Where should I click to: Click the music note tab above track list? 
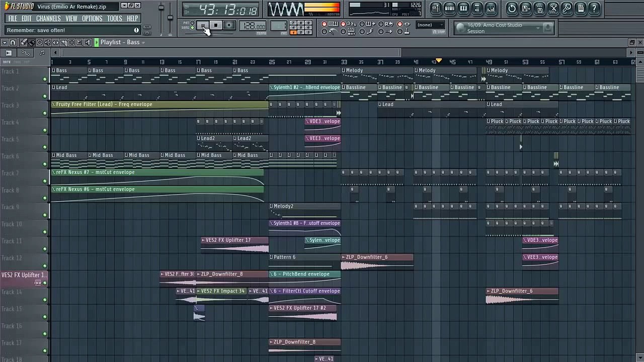(42, 53)
